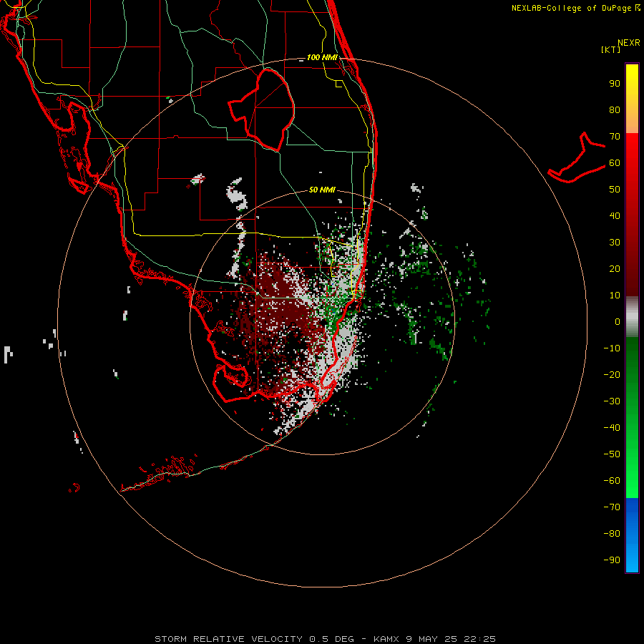Click the -50 value on velocity scale
This screenshot has height=644, width=644.
[x=612, y=454]
